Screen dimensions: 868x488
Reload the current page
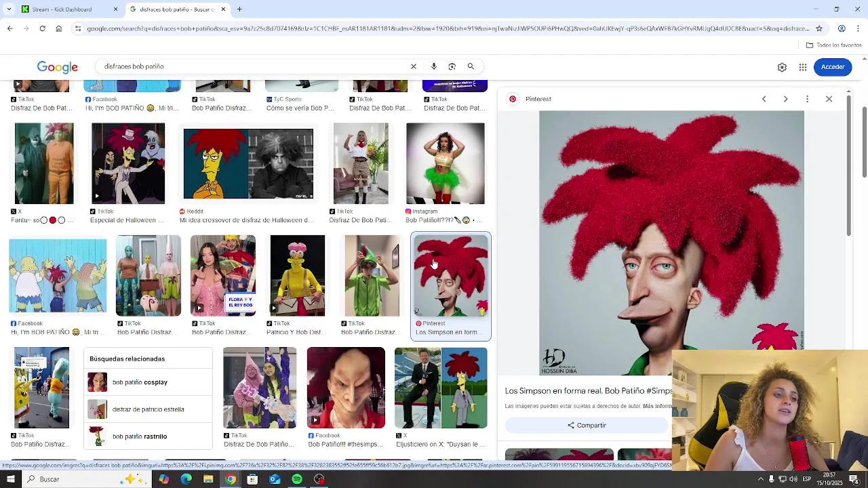click(42, 28)
